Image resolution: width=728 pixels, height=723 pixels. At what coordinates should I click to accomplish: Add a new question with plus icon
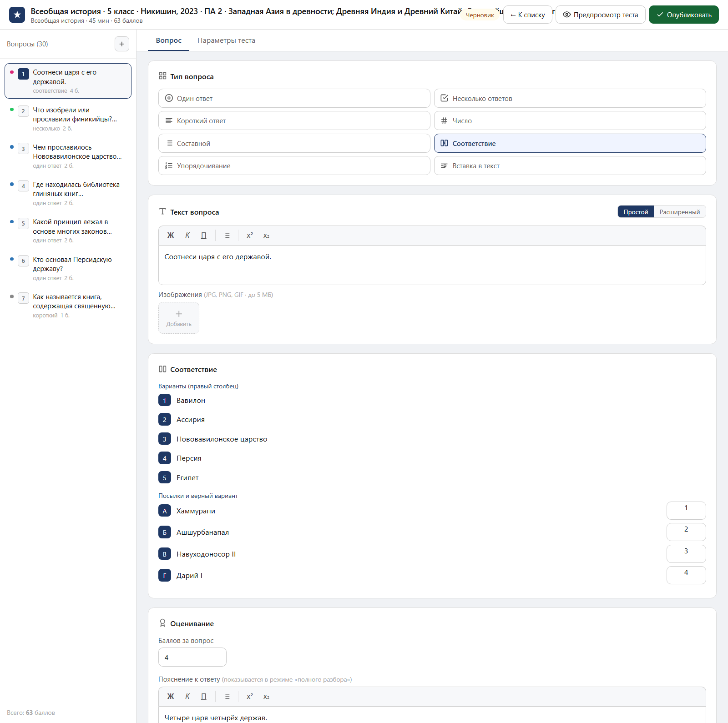tap(121, 44)
